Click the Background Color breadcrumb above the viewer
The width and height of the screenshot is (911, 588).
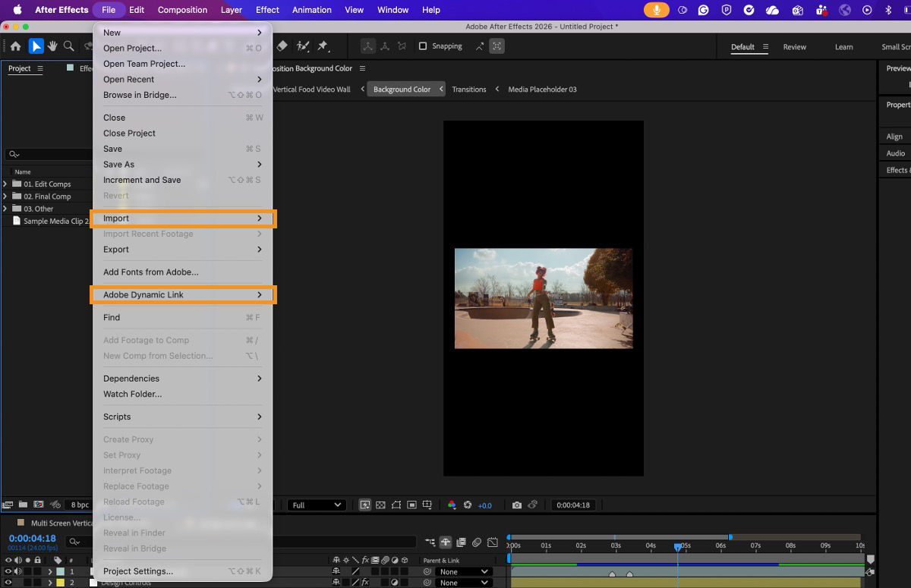coord(402,89)
